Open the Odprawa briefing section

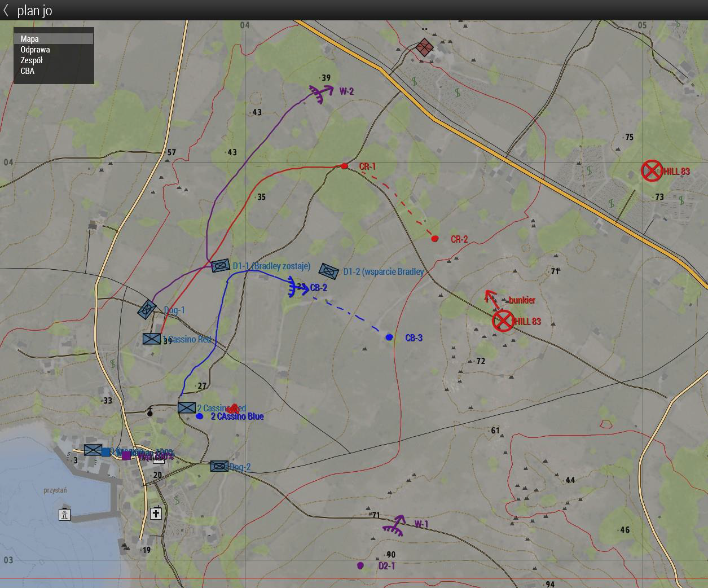35,50
